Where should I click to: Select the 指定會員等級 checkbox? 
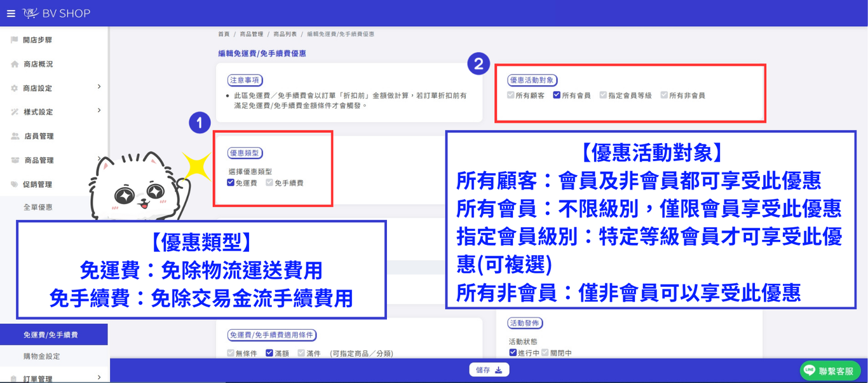pos(604,95)
